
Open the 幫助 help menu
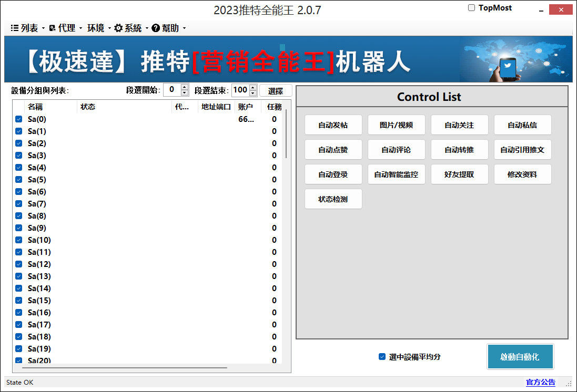168,28
